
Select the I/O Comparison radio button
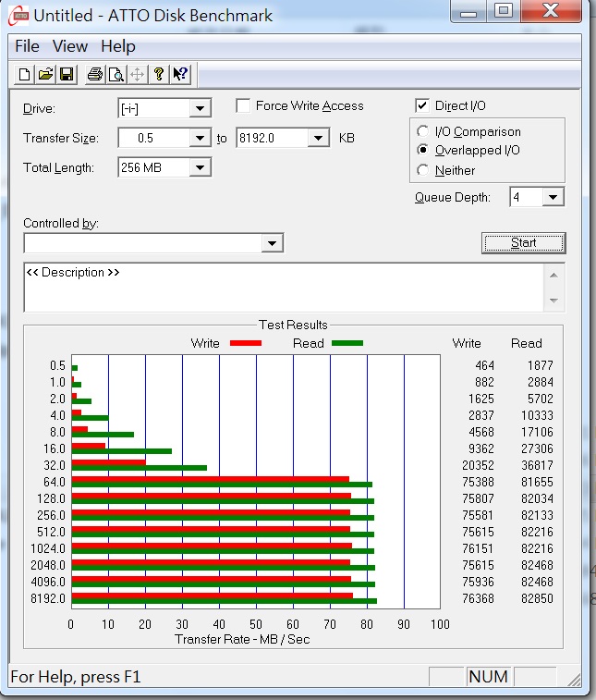click(422, 131)
